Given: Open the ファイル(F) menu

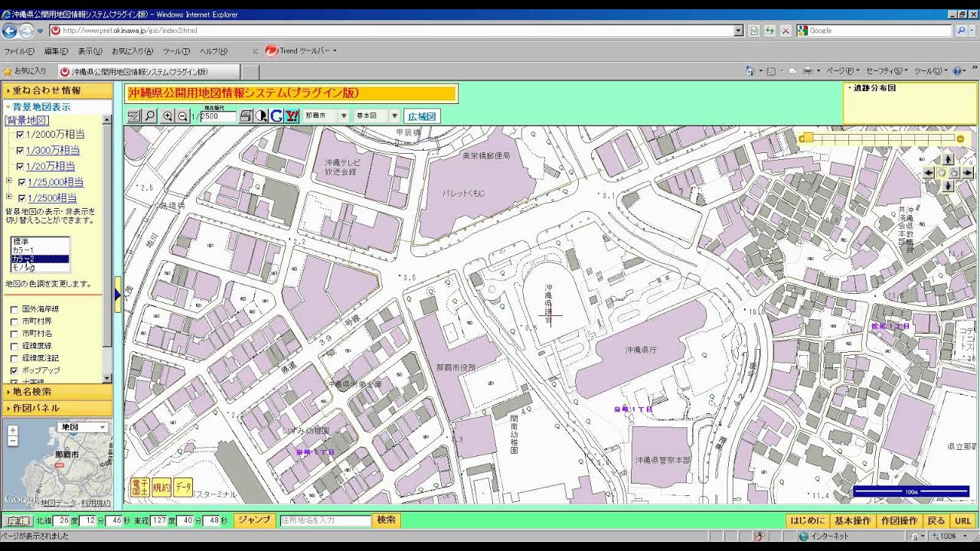Looking at the screenshot, I should tap(19, 51).
